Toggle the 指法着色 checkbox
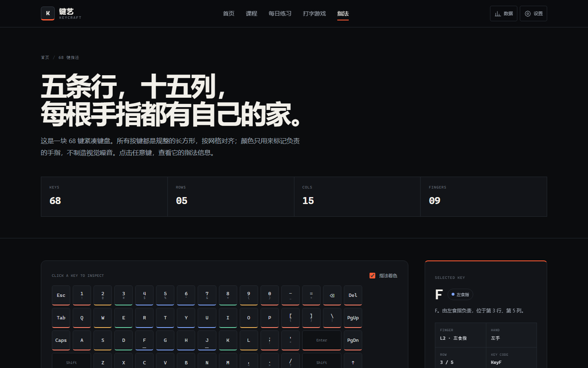 372,276
